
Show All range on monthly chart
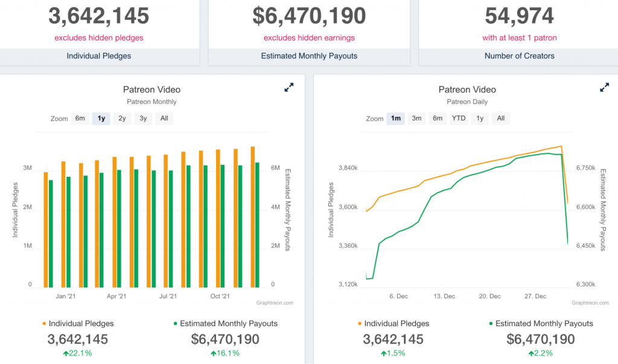pos(164,118)
